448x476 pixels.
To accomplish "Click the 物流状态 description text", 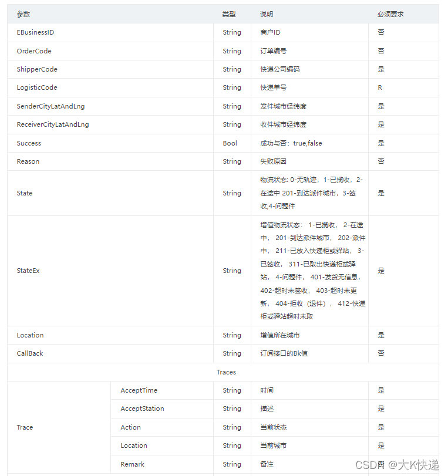I will (311, 193).
